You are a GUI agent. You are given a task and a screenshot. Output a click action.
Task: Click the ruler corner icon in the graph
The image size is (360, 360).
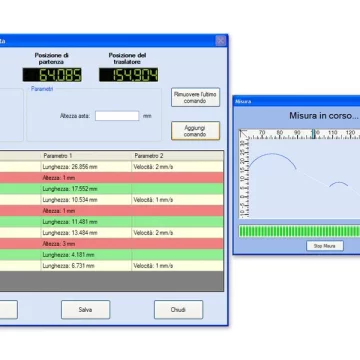tap(244, 134)
